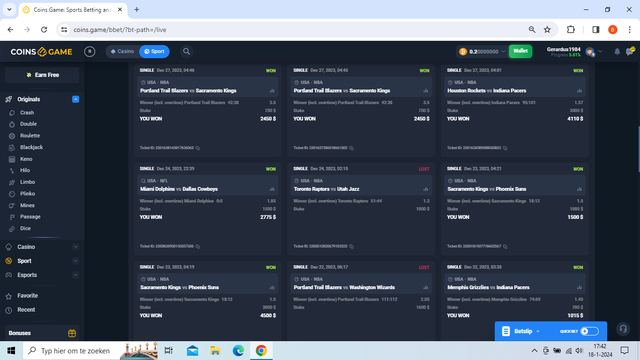Open the search magnifier in site header
Screen dimensions: 640x360
click(x=186, y=51)
